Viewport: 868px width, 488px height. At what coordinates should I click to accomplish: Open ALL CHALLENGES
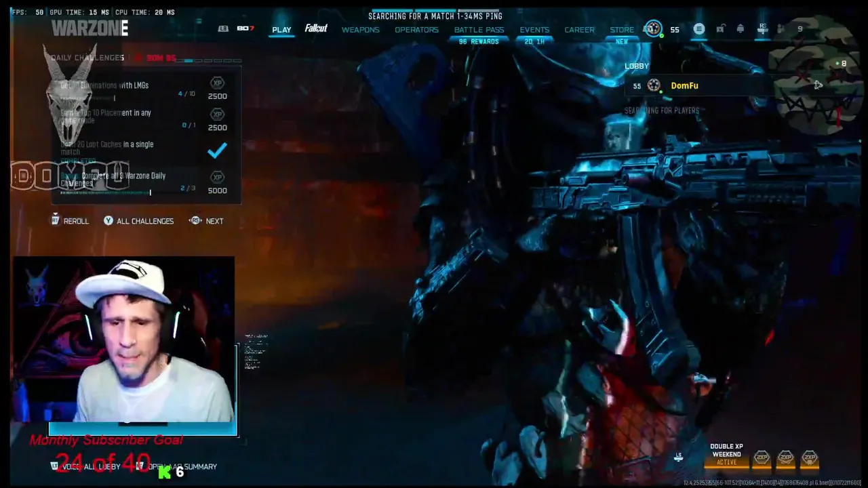(138, 221)
